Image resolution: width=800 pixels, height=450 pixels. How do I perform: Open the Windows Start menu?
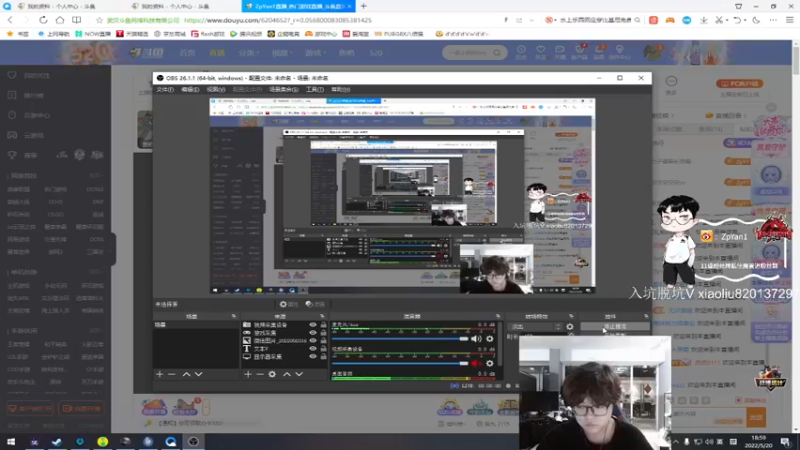[11, 441]
